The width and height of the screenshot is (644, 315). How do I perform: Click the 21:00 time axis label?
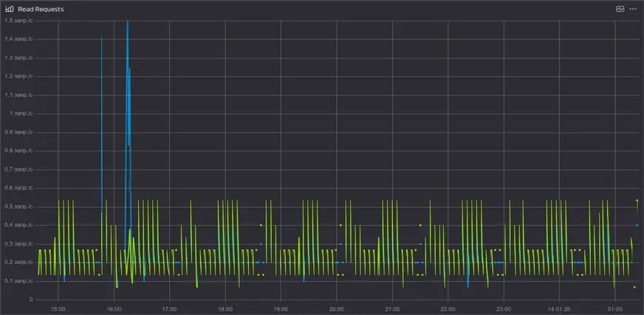pos(392,308)
